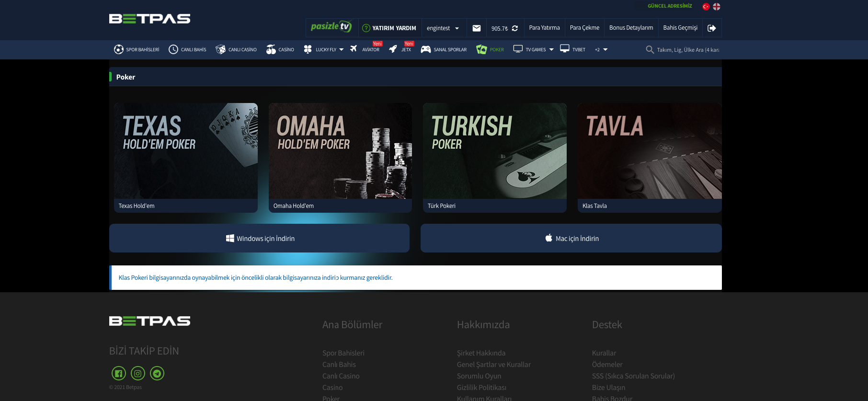Go to Spor Bahisleri menu text
Viewport: 868px width, 401px height.
pos(143,50)
